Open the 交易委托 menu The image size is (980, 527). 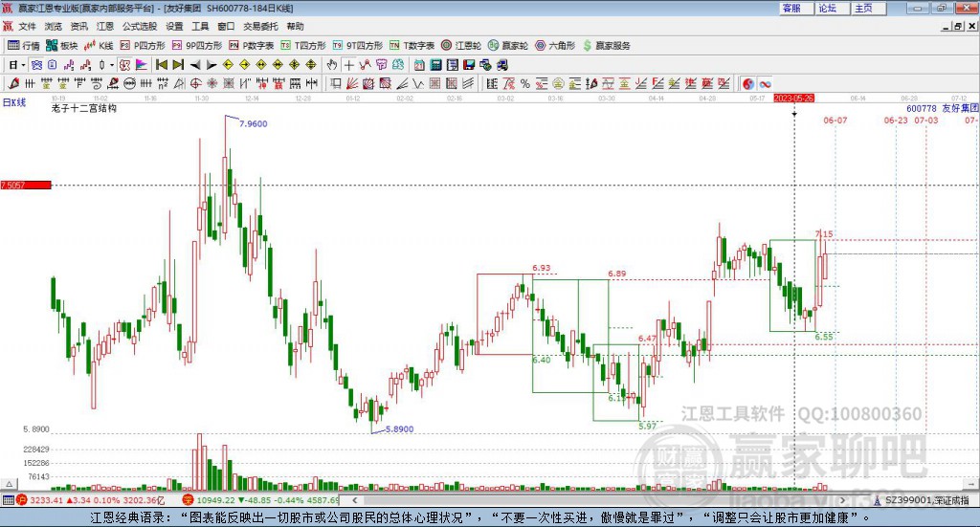point(260,26)
